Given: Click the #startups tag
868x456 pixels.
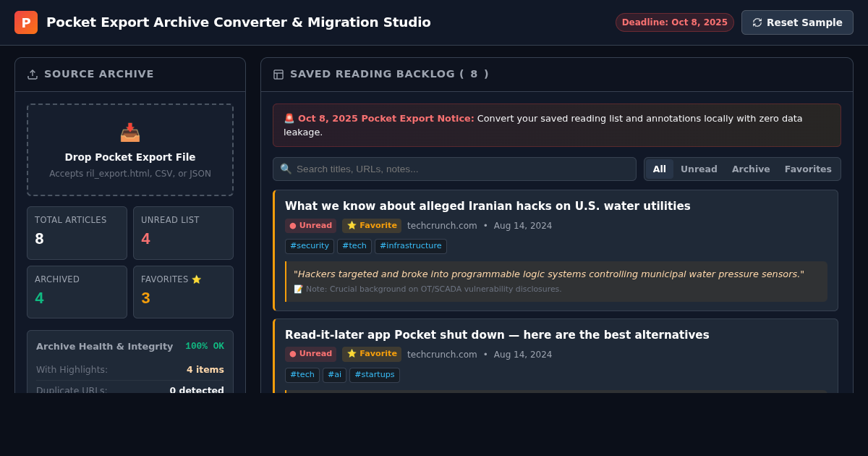Looking at the screenshot, I should 375,375.
